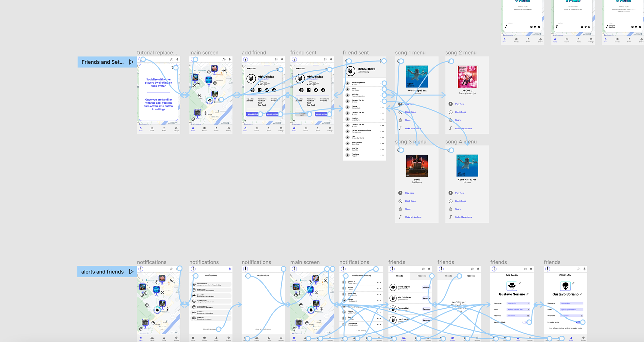Image resolution: width=644 pixels, height=342 pixels.
Task: Remove Kim Grinfeder from friends
Action: point(426,298)
